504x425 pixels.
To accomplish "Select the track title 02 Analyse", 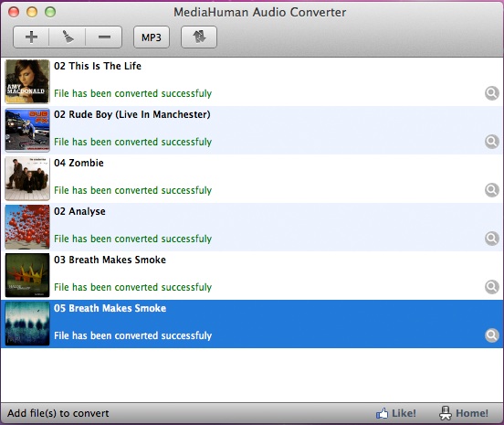I will click(79, 211).
